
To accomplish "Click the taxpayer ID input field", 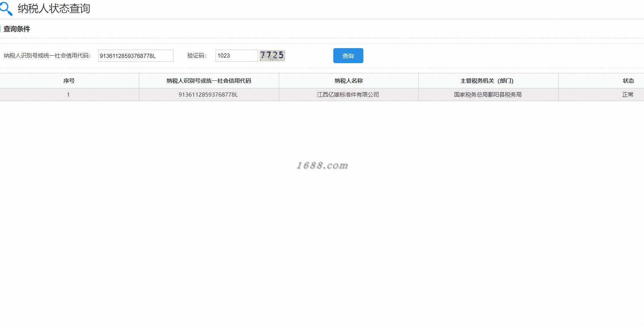I will click(x=136, y=56).
